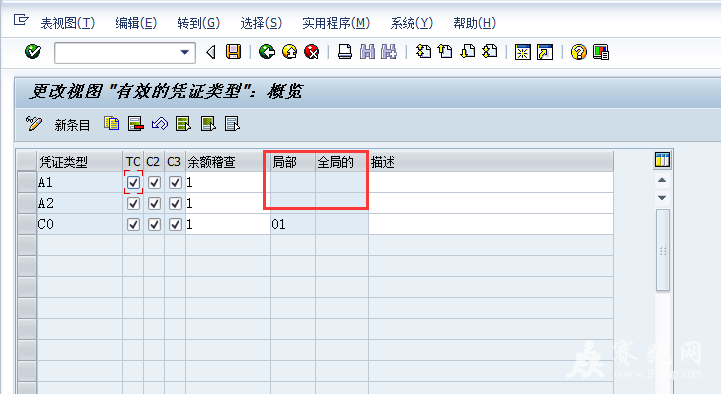Click the Select All icon
Viewport: 721px width, 394px height.
click(x=183, y=124)
